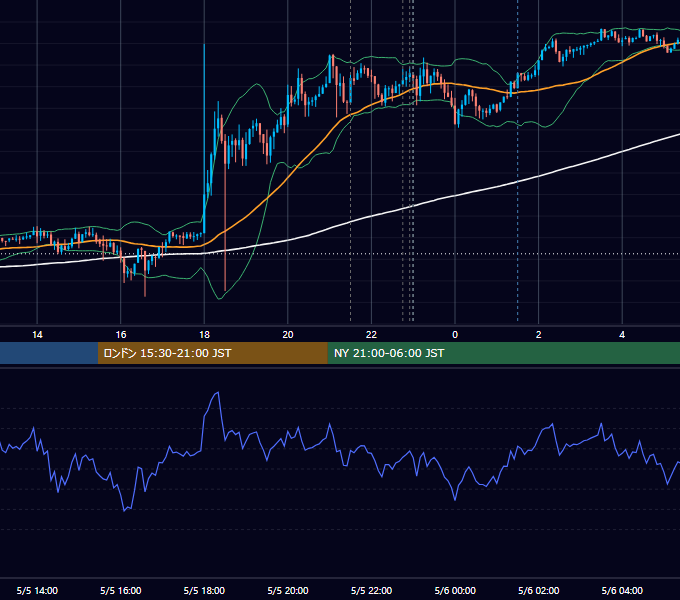Image resolution: width=680 pixels, height=600 pixels.
Task: Click the 5/5 14:00 time label
Action: [37, 590]
